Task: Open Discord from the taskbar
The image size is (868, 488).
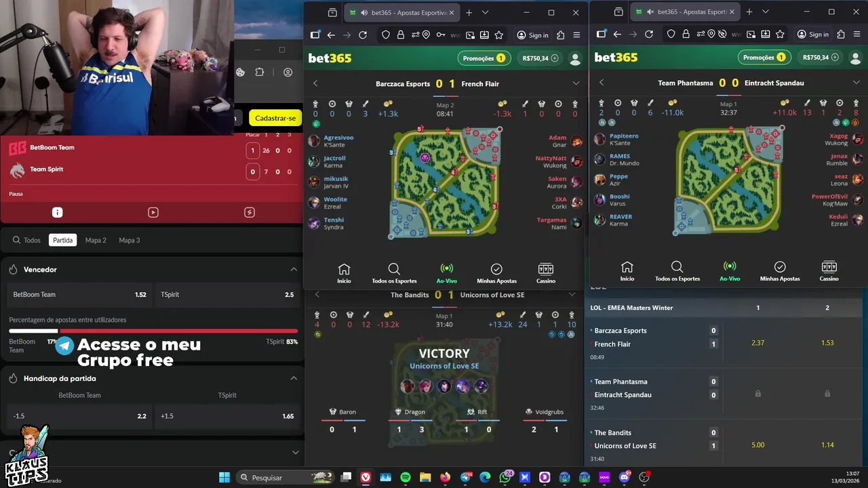Action: point(625,477)
